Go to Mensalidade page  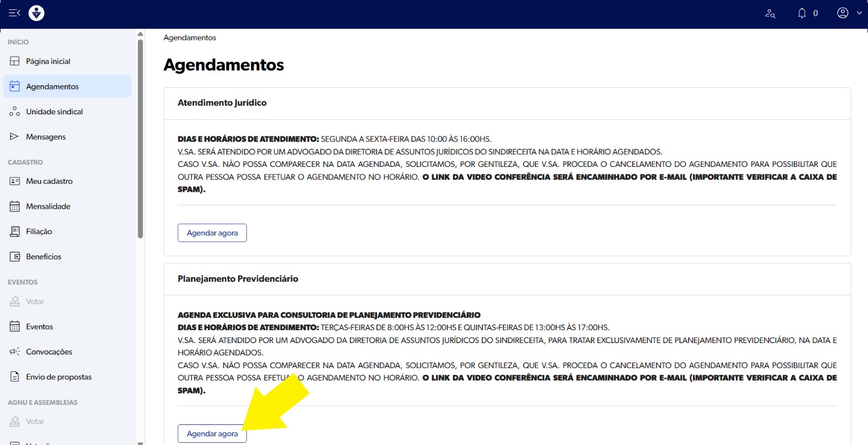[48, 207]
